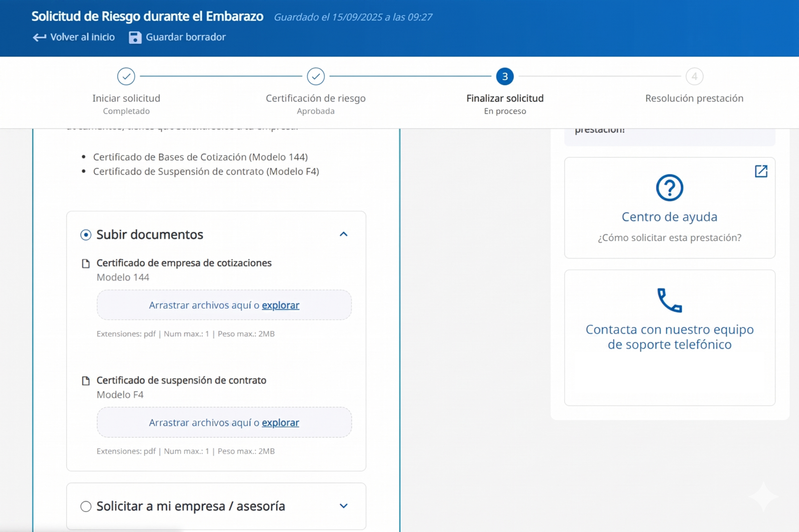Open external link icon in Centro de ayuda card
799x532 pixels.
[x=761, y=171]
